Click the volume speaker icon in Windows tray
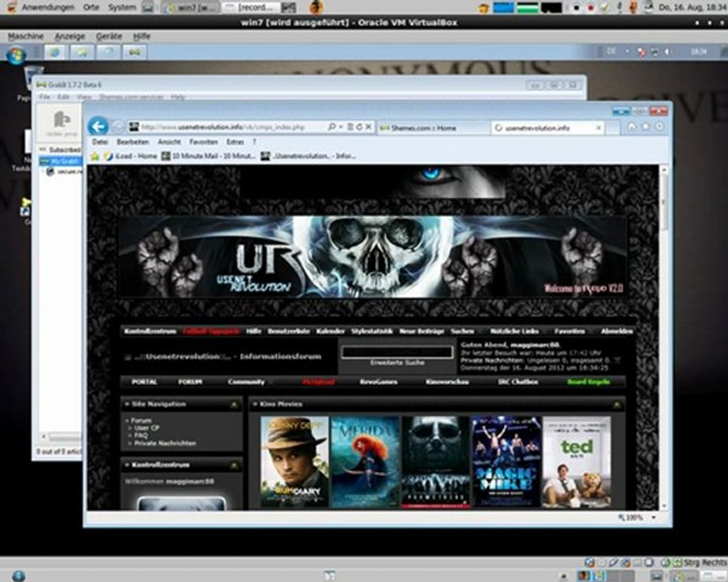 (667, 52)
